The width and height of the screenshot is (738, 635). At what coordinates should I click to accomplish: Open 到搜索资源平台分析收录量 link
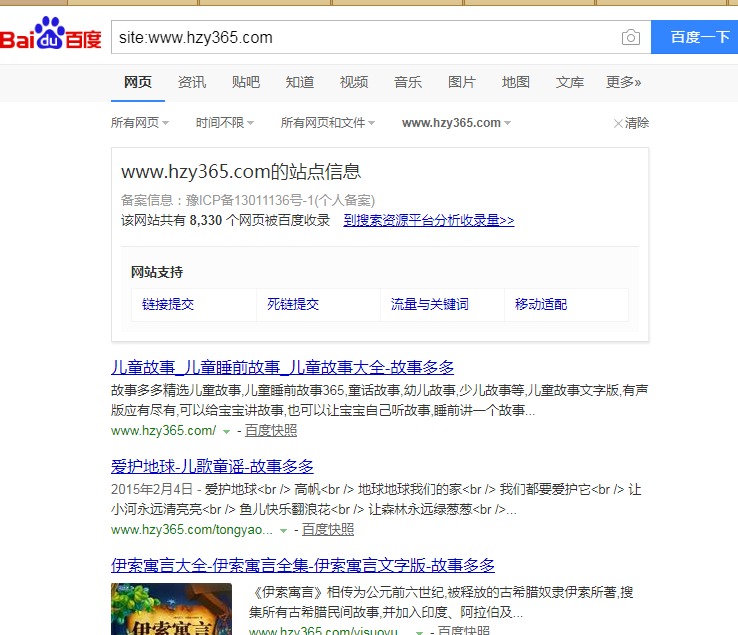pos(429,220)
